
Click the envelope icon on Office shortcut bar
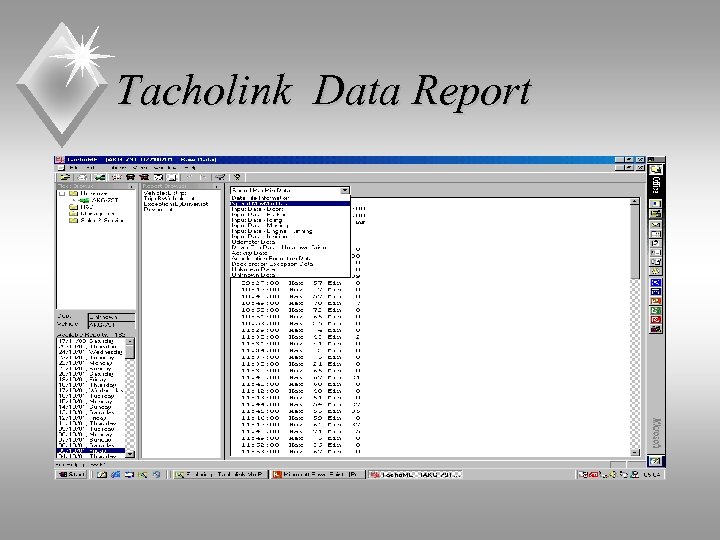tap(656, 225)
